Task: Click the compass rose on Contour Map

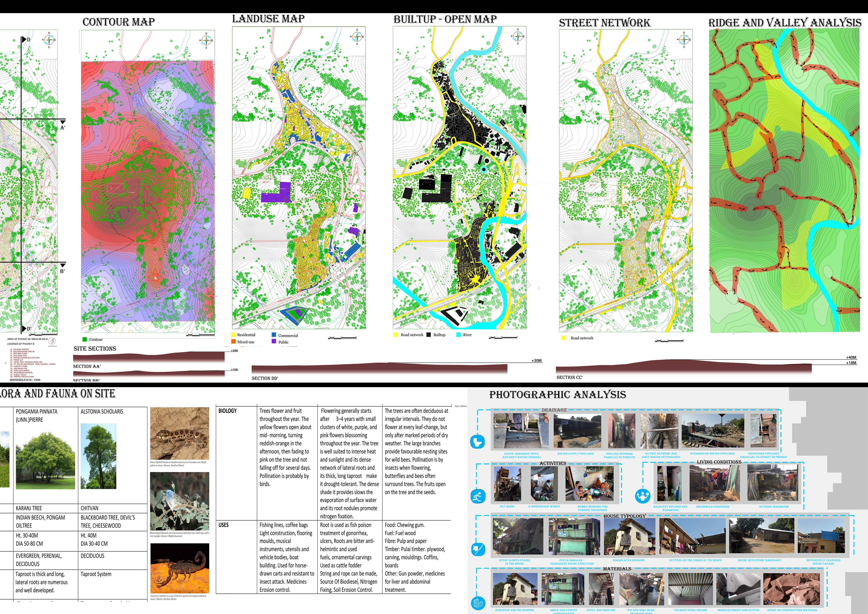Action: pos(206,40)
